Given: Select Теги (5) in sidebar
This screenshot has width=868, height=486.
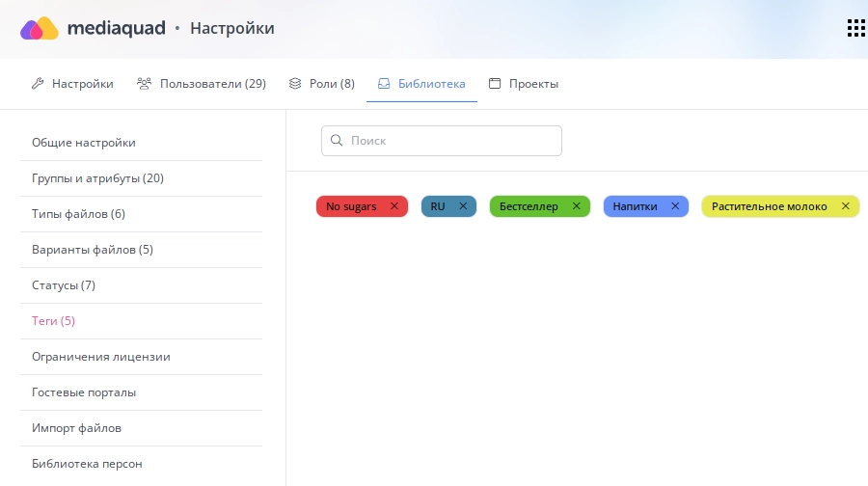Looking at the screenshot, I should point(141,321).
